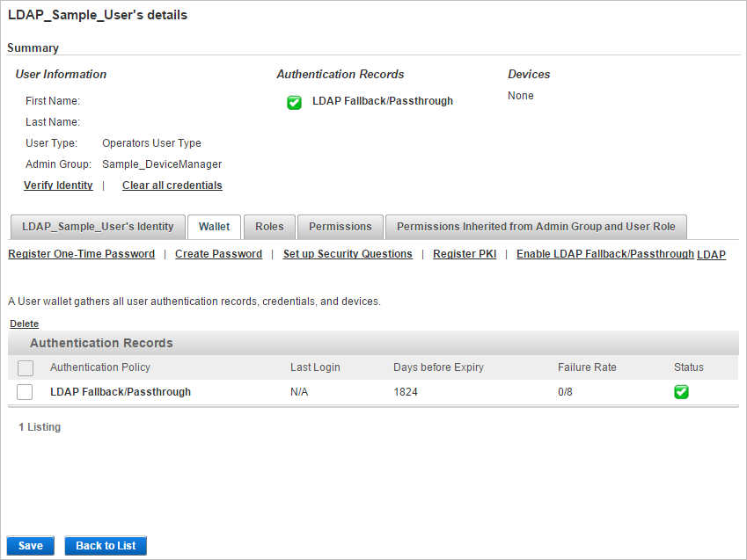Viewport: 747px width, 560px height.
Task: Select the Wallet tab
Action: pyautogui.click(x=214, y=227)
